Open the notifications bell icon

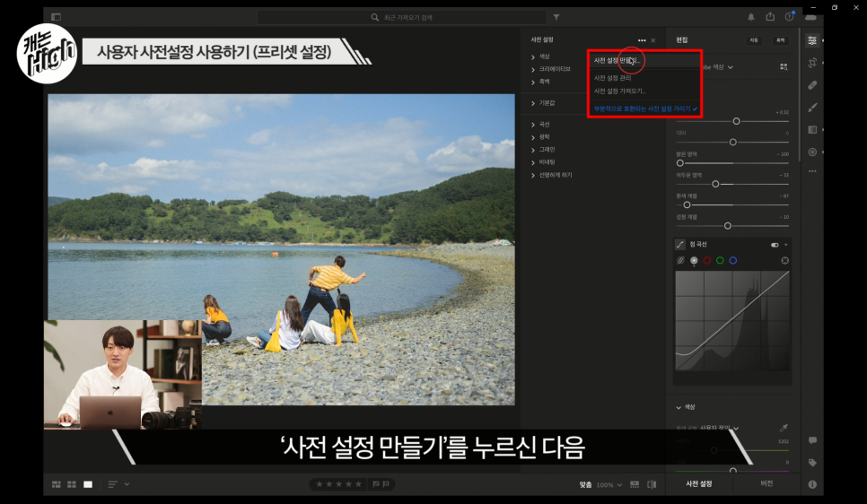point(751,17)
